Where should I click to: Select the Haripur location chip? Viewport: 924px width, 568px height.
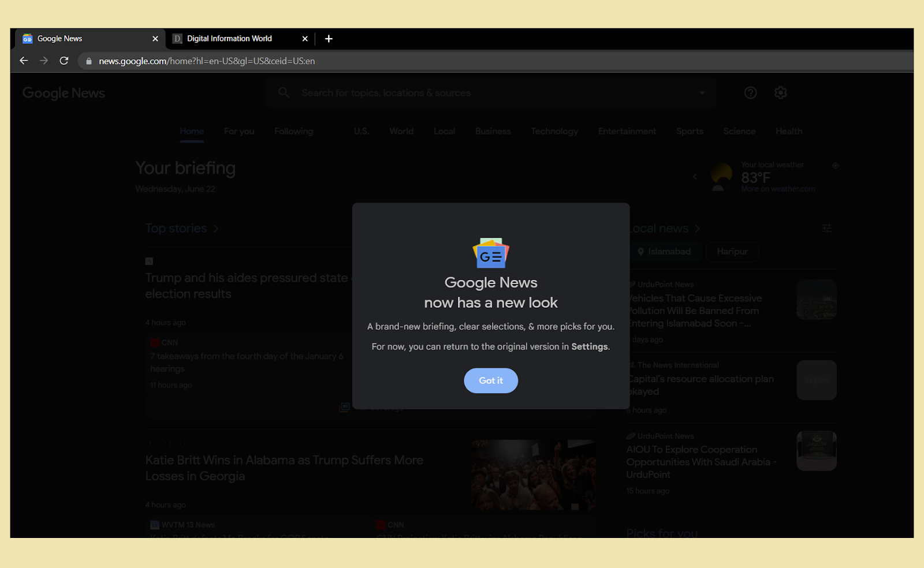click(x=732, y=252)
